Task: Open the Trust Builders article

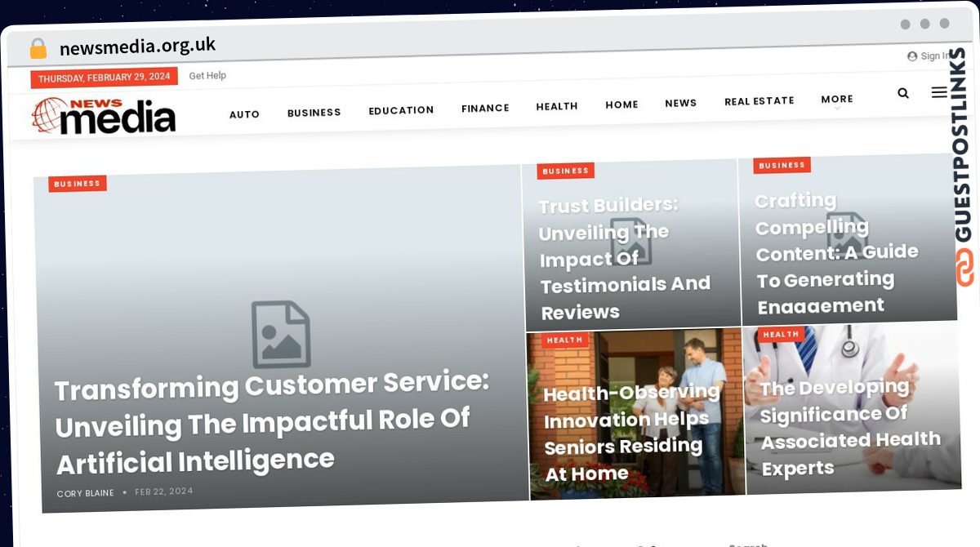Action: [x=624, y=258]
